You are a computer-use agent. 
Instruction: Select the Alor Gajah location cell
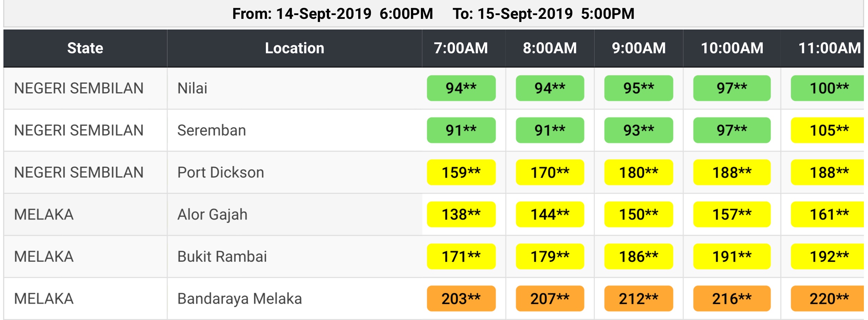click(212, 214)
